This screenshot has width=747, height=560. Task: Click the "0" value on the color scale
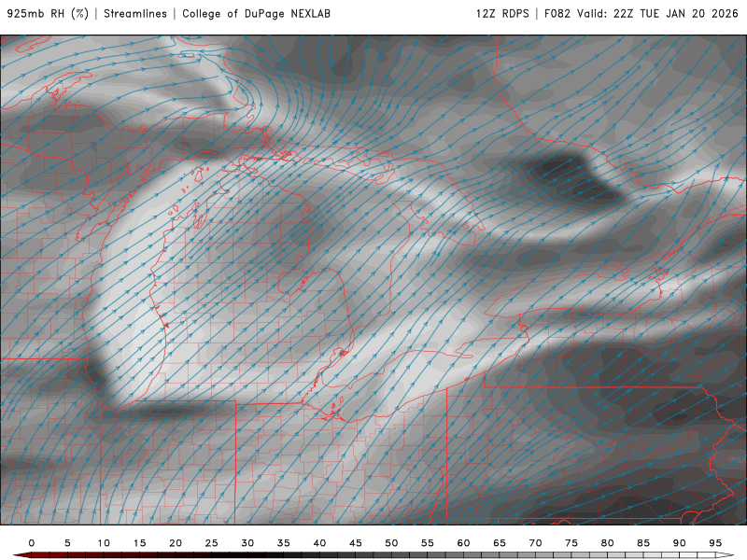tap(32, 543)
